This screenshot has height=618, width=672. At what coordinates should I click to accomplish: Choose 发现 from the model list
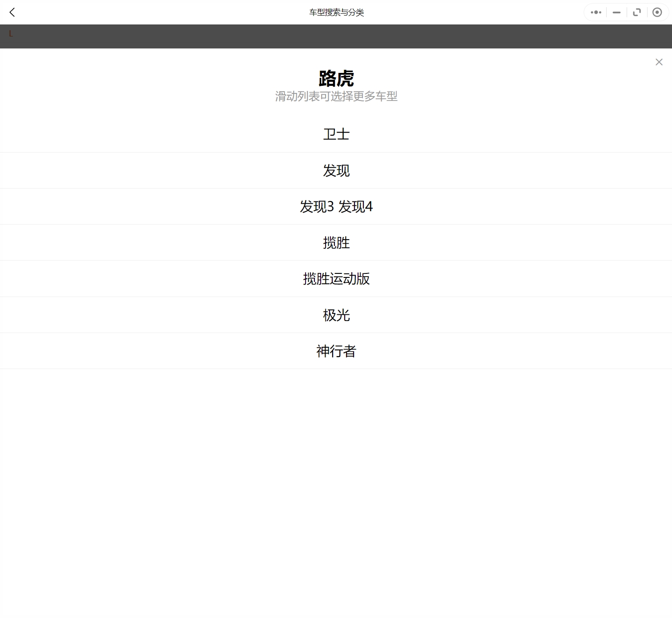pyautogui.click(x=336, y=171)
